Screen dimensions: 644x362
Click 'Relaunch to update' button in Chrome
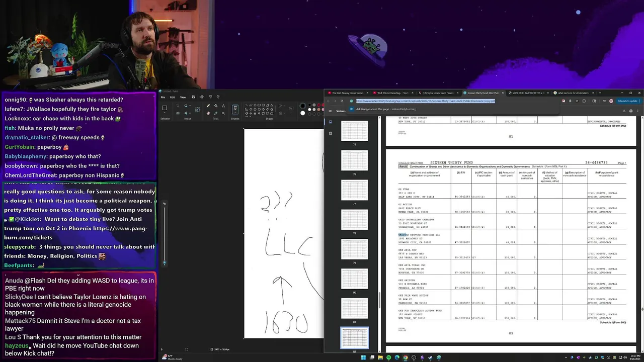coord(628,101)
